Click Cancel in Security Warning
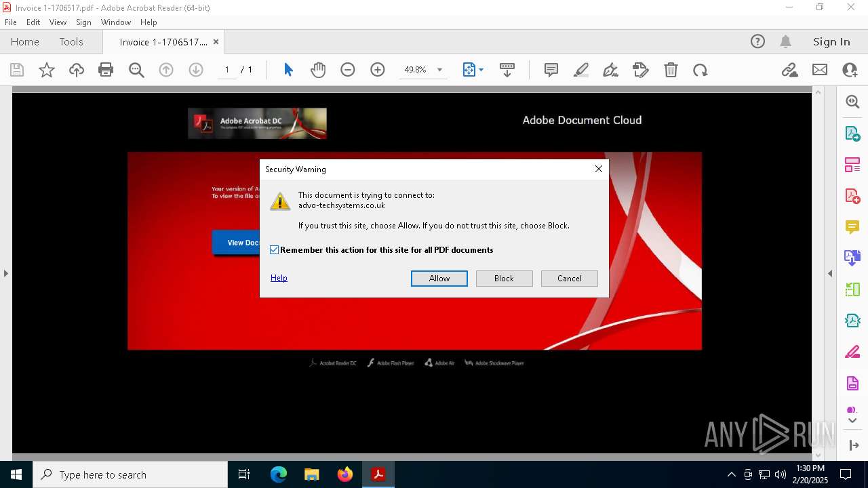This screenshot has width=868, height=488. point(570,279)
